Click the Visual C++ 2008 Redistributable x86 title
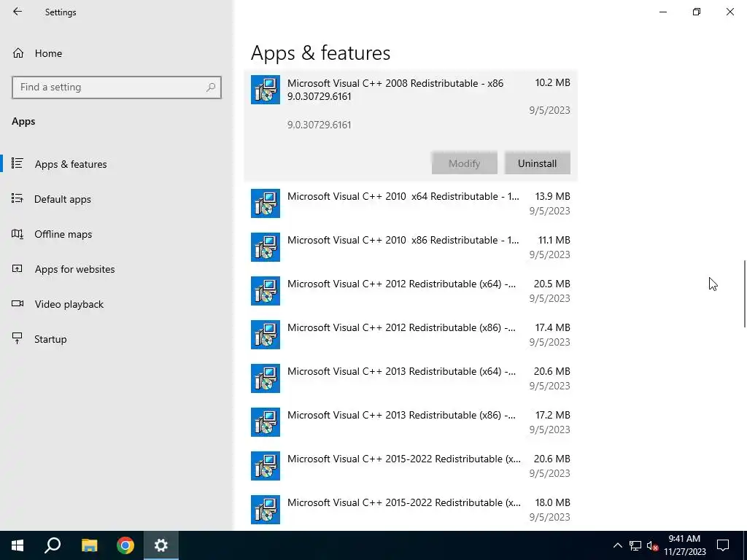The height and width of the screenshot is (560, 747). point(395,90)
